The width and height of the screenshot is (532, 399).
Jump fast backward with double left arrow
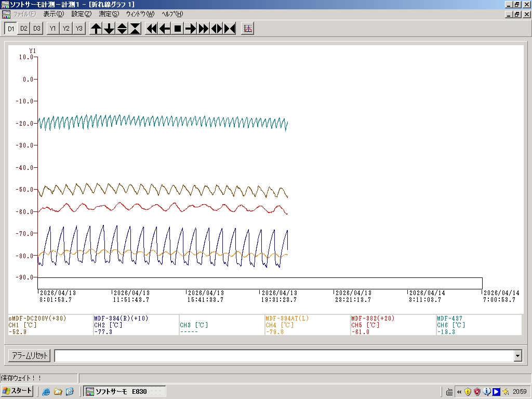point(152,29)
